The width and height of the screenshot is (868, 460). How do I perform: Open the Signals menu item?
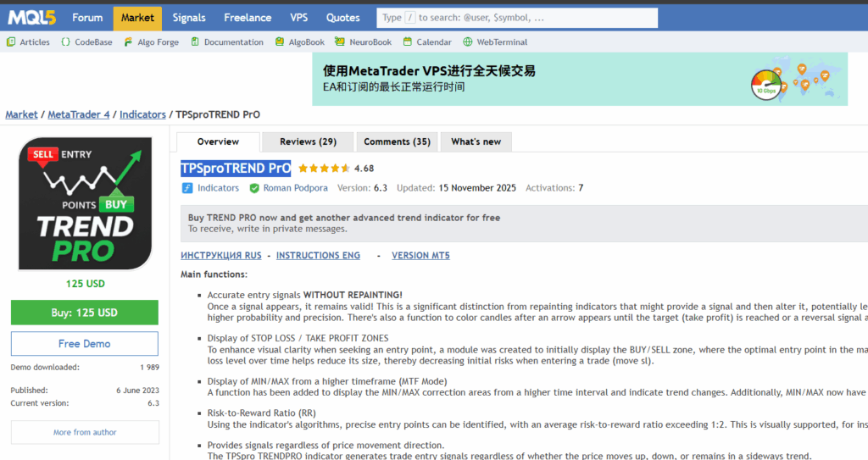click(188, 18)
